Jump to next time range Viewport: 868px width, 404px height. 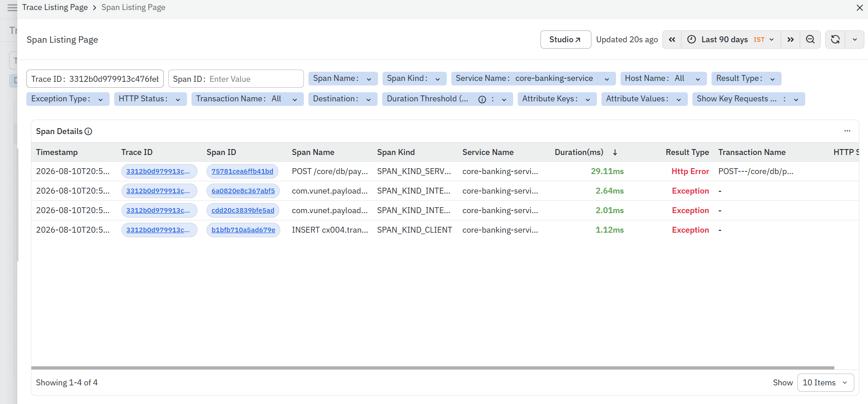791,40
